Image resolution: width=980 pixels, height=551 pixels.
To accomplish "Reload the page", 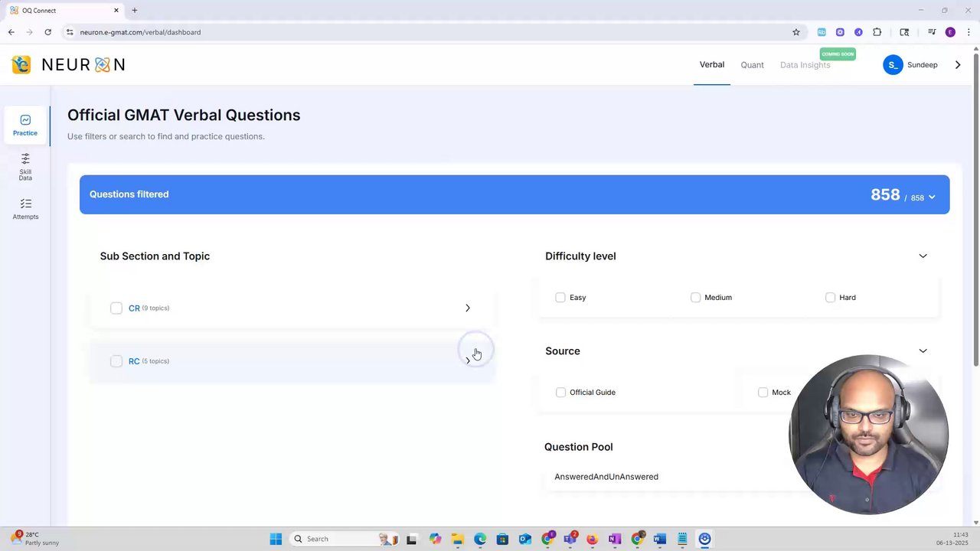I will (47, 32).
